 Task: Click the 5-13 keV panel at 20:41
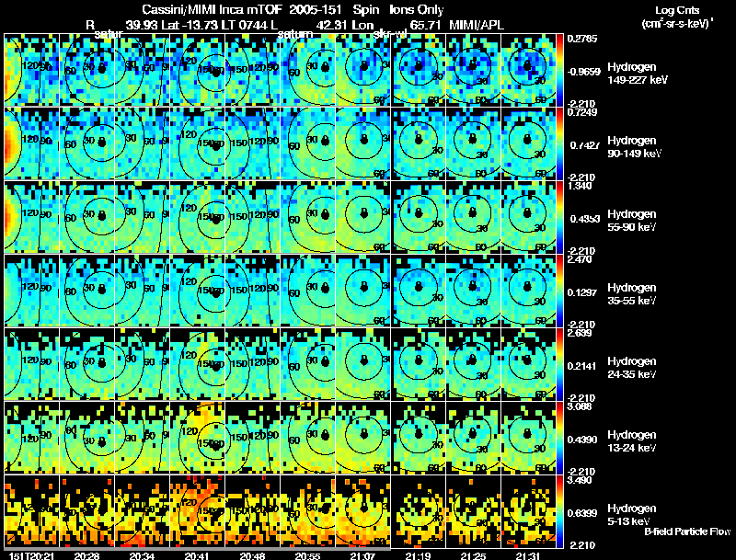pos(198,510)
